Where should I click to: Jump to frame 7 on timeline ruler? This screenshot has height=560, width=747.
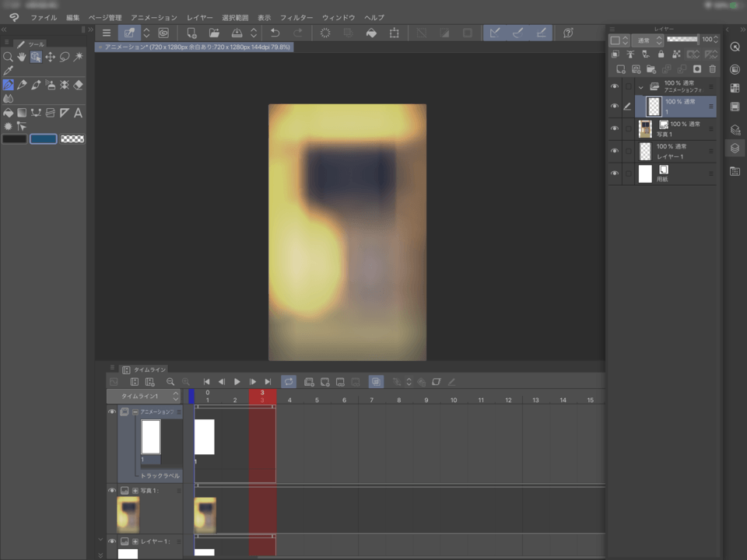pyautogui.click(x=371, y=400)
